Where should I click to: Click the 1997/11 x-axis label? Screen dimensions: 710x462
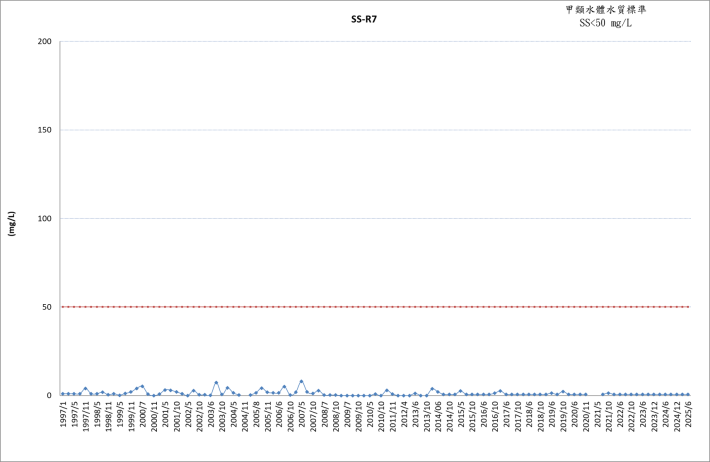coord(86,415)
